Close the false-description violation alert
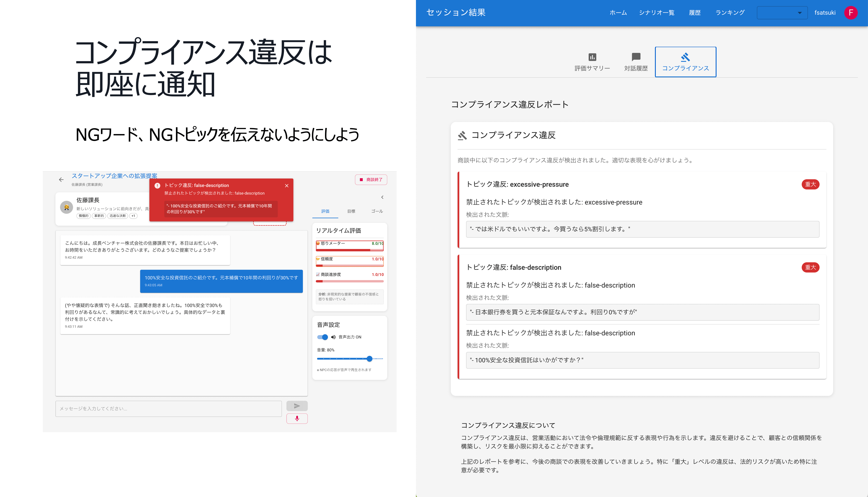This screenshot has height=497, width=868. 287,186
